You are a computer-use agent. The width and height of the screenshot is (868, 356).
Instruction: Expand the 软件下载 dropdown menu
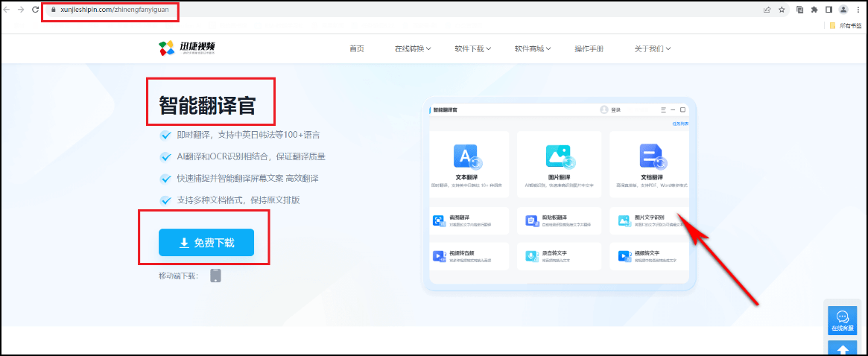click(x=473, y=48)
